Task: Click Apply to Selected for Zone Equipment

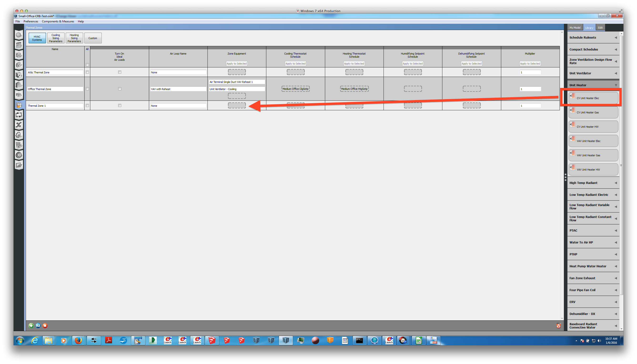Action: point(237,63)
